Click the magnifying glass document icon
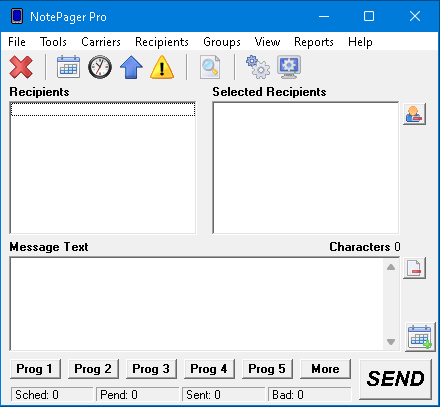 [210, 67]
